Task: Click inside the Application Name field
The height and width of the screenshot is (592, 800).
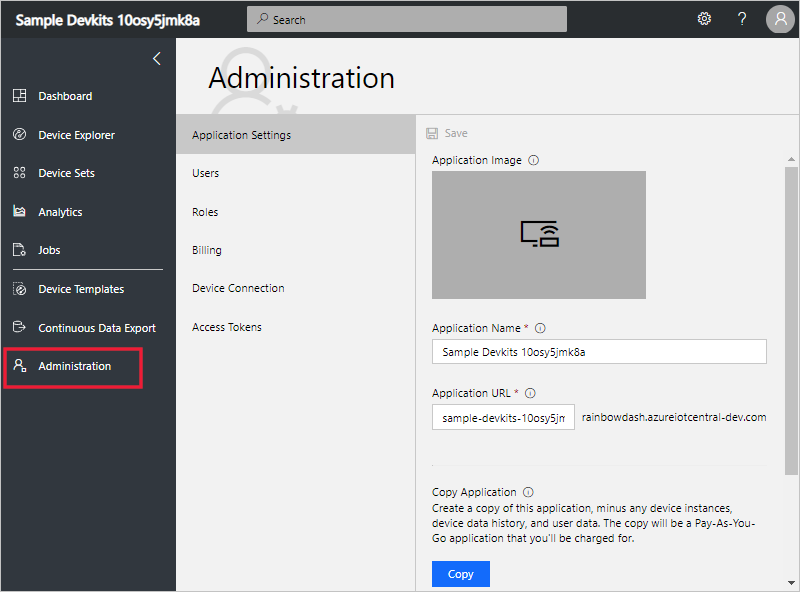Action: [598, 351]
